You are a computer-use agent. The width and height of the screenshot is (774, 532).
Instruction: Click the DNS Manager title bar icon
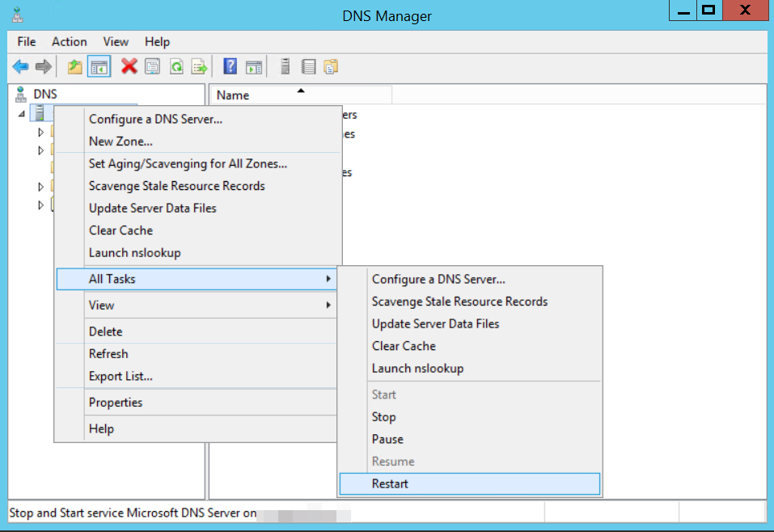coord(18,15)
